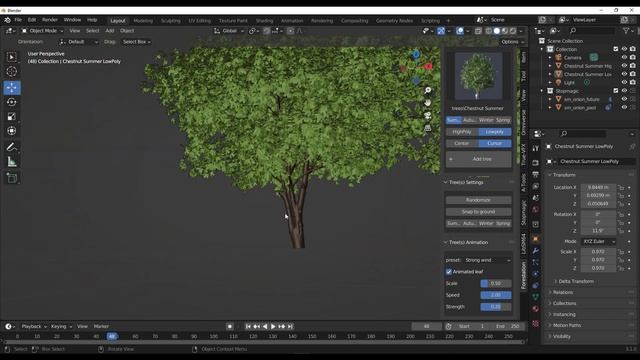Screen dimensions: 640x360
Task: Activate the Rotate tool
Action: [12, 102]
